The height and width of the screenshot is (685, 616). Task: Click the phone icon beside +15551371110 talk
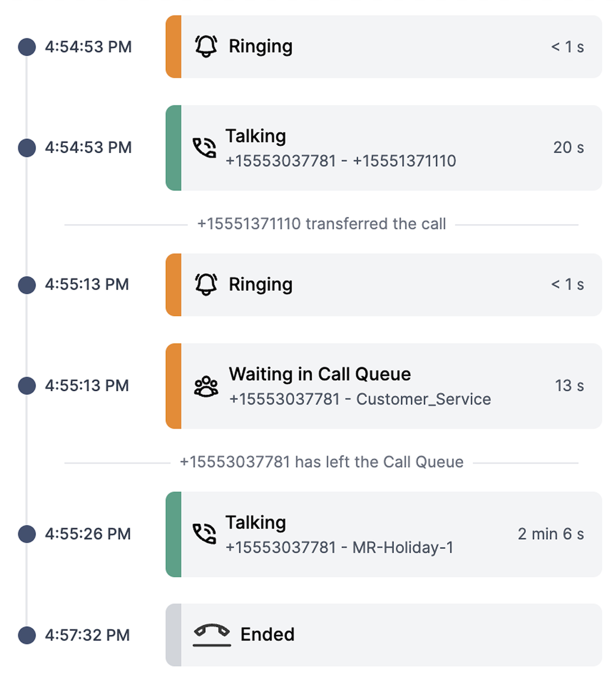(x=204, y=148)
